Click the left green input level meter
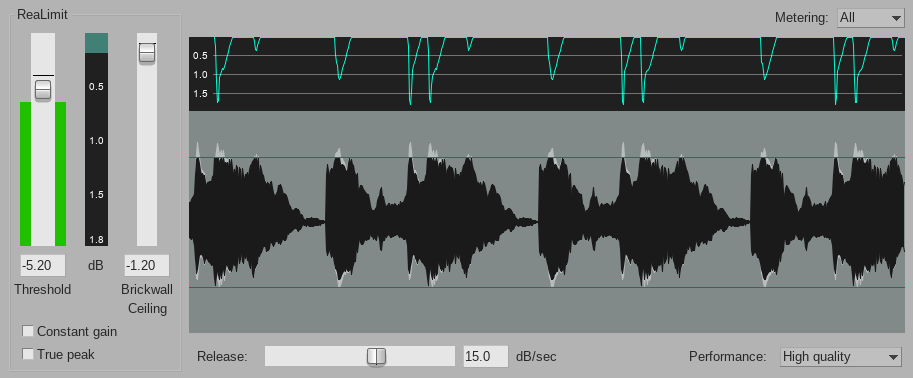913x378 pixels. coord(25,174)
